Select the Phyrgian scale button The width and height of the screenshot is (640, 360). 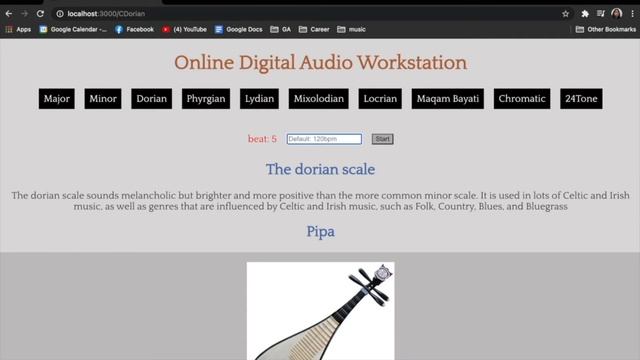[206, 99]
